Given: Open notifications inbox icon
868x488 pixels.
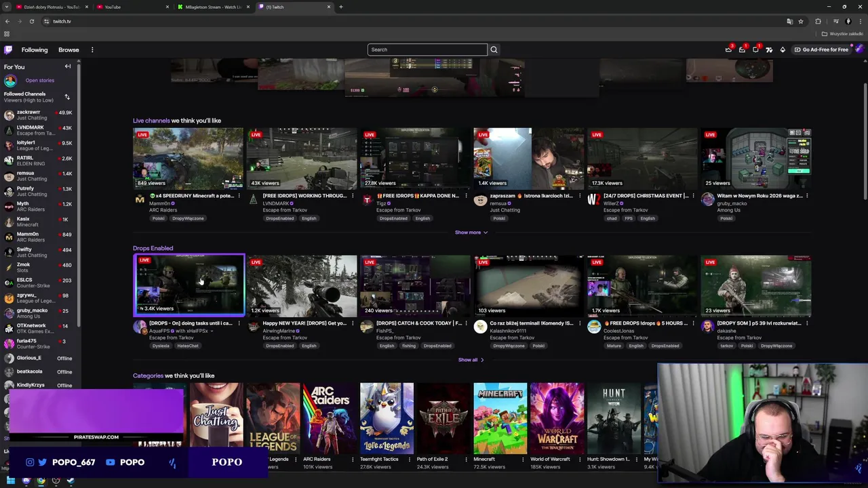Looking at the screenshot, I should [742, 49].
